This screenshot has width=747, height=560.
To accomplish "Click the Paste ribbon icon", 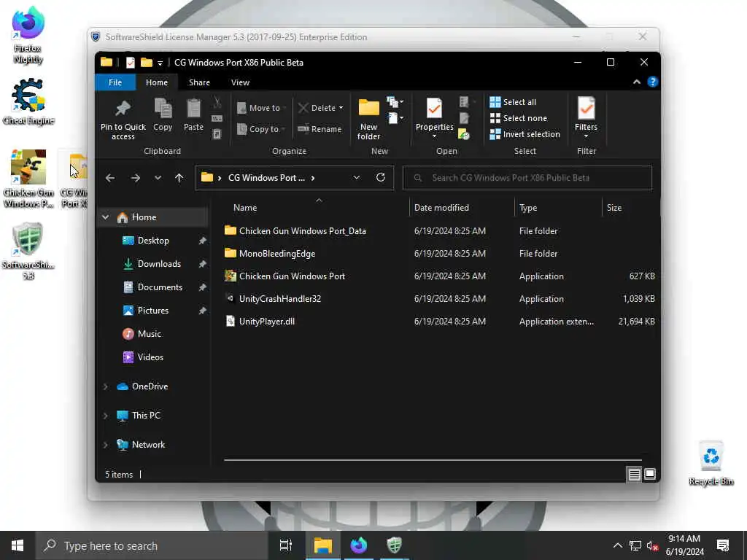I will click(x=193, y=109).
